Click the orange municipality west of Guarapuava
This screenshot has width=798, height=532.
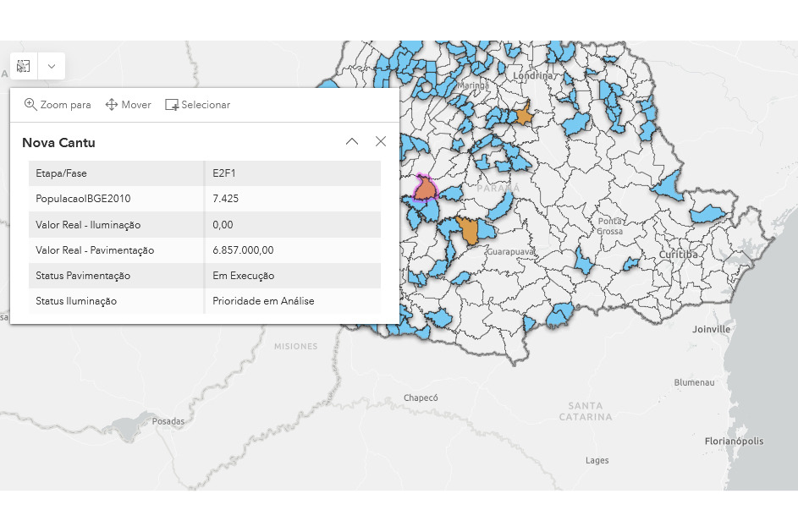coord(468,230)
